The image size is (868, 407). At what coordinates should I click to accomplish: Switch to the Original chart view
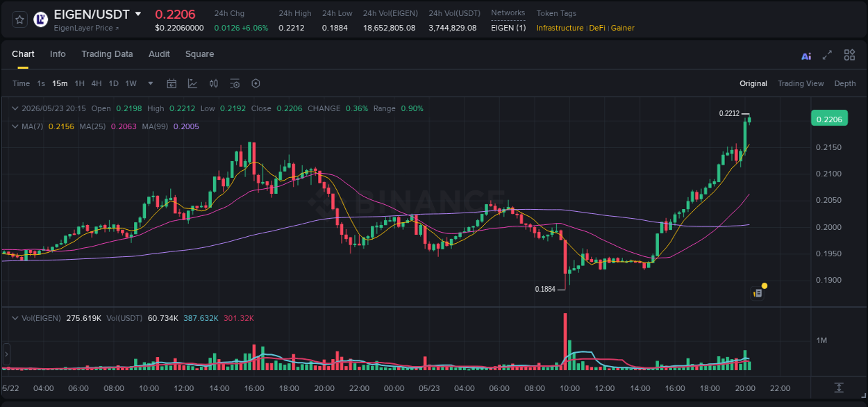point(753,83)
